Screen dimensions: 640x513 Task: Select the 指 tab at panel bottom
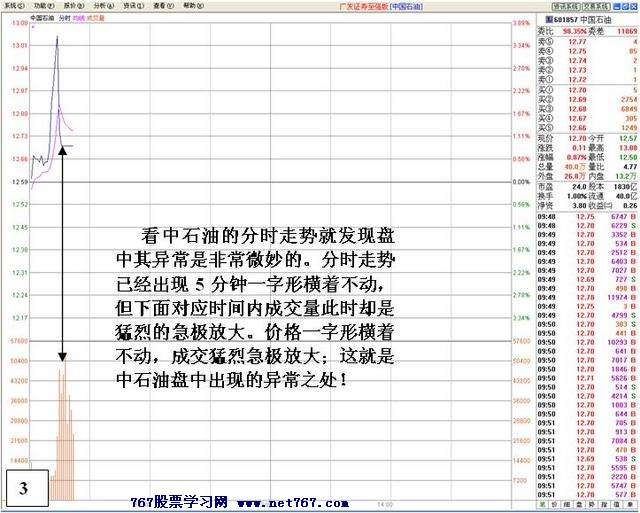click(603, 504)
